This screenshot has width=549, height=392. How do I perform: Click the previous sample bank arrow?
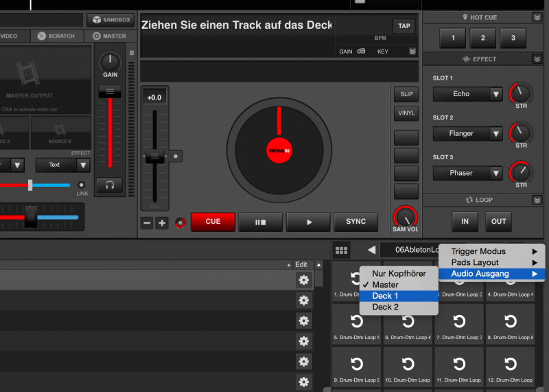click(x=371, y=251)
